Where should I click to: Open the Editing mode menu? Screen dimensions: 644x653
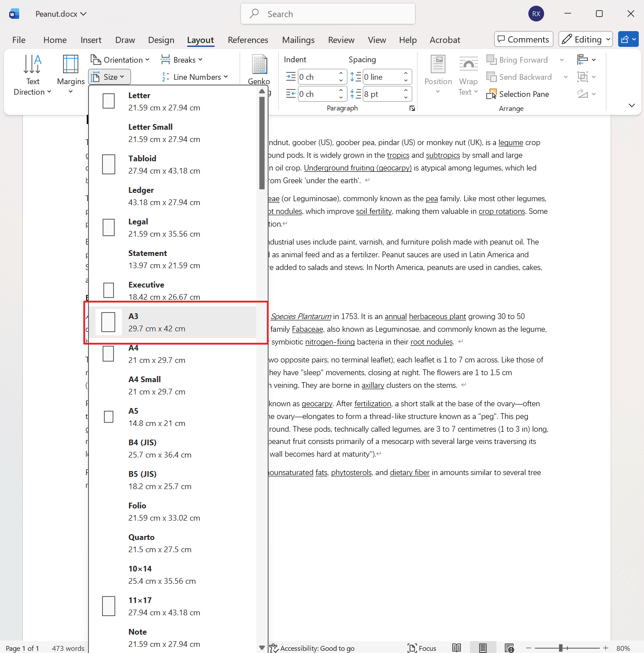[585, 39]
